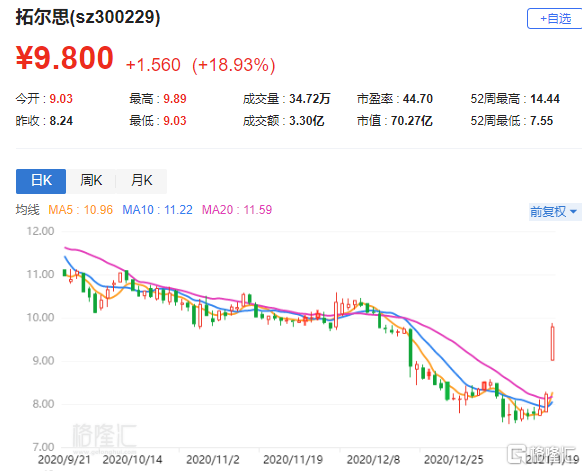Click the 2020/9/21 date axis label
This screenshot has height=471, width=582.
(x=64, y=460)
